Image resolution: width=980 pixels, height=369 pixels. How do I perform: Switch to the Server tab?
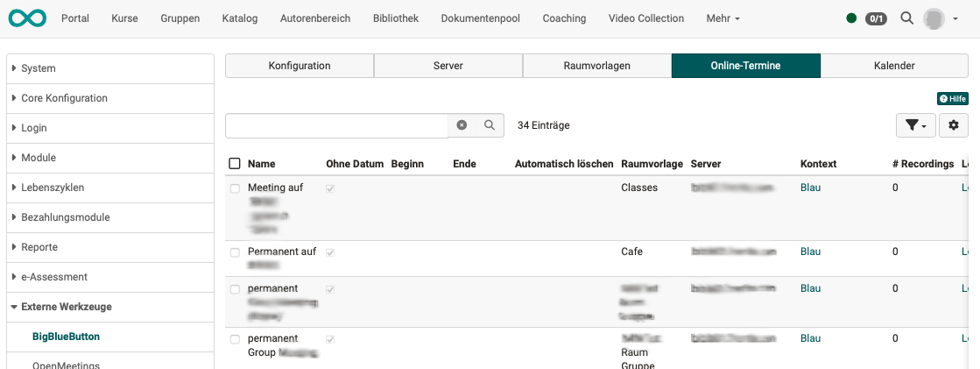448,66
